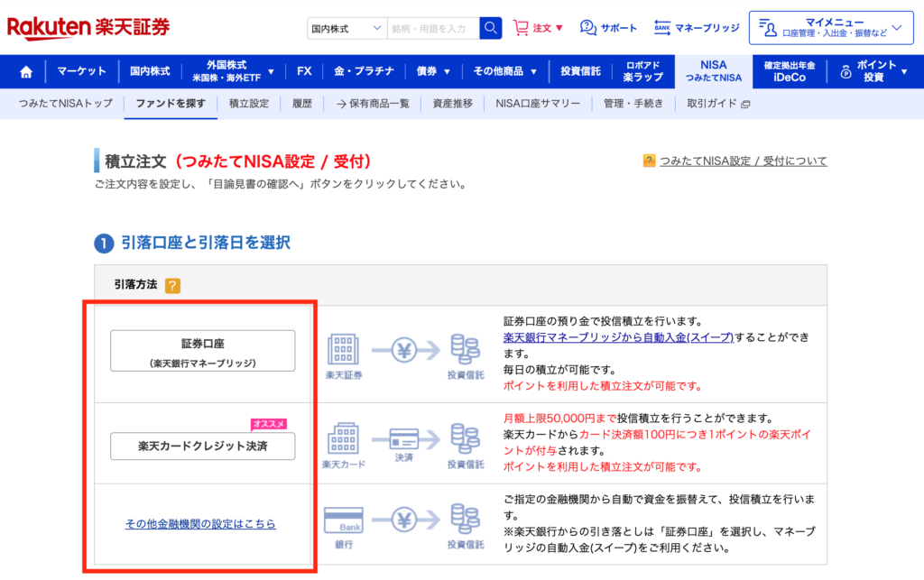
Task: Open the 金・プラチナ menu item
Action: point(364,71)
